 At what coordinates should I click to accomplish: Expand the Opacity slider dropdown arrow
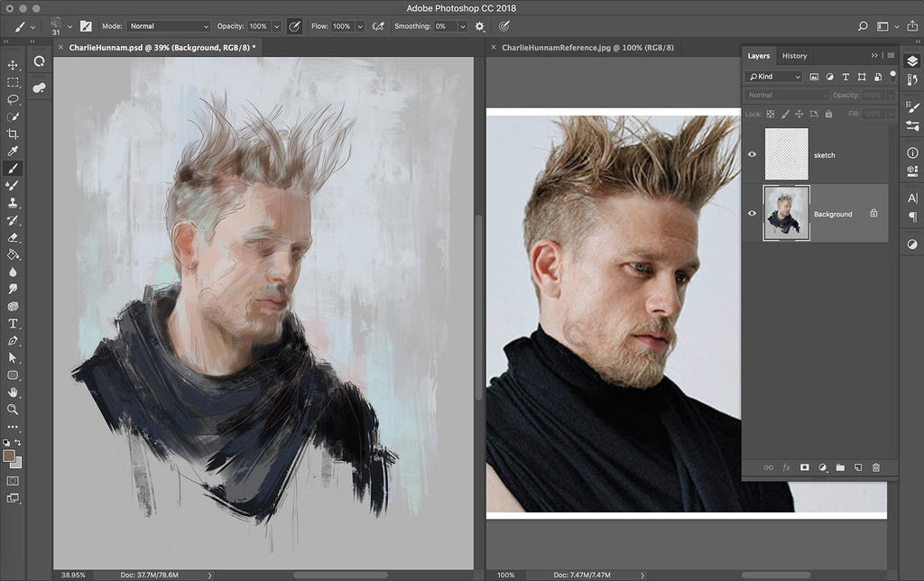[x=276, y=27]
